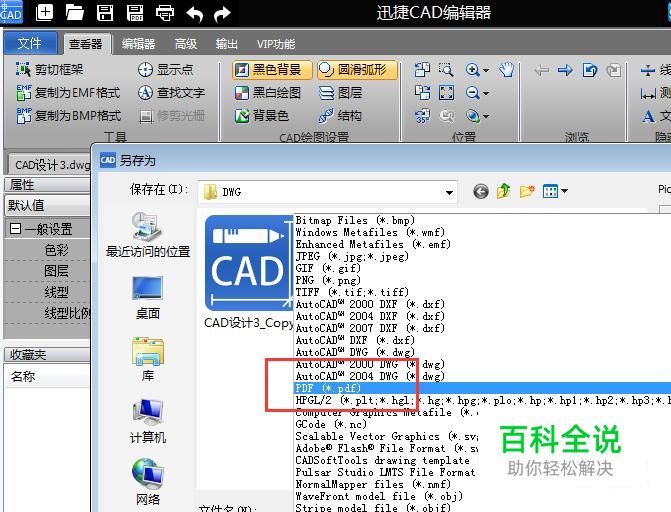Click the 显示点 tool
Viewport: 671px width, 512px height.
pos(166,69)
